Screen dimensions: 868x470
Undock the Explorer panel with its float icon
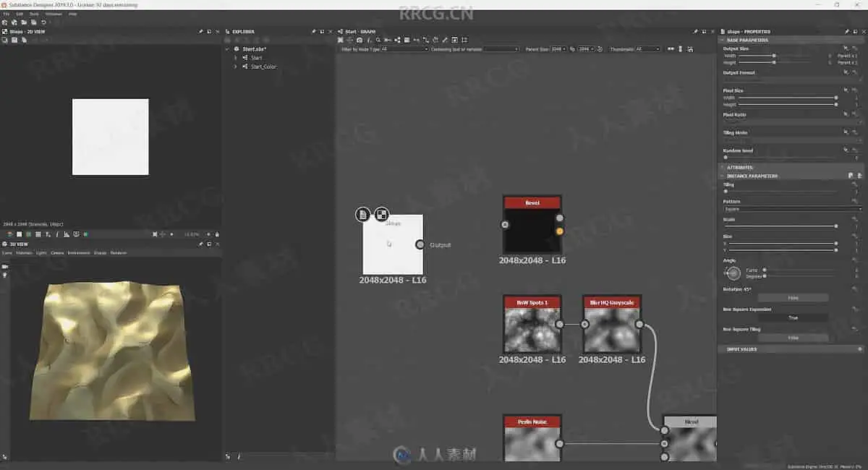pyautogui.click(x=322, y=32)
